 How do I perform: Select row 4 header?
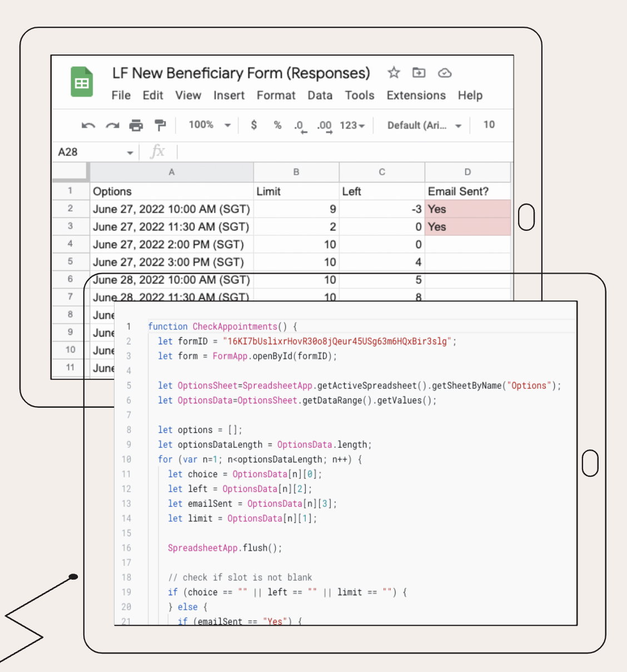pos(71,244)
